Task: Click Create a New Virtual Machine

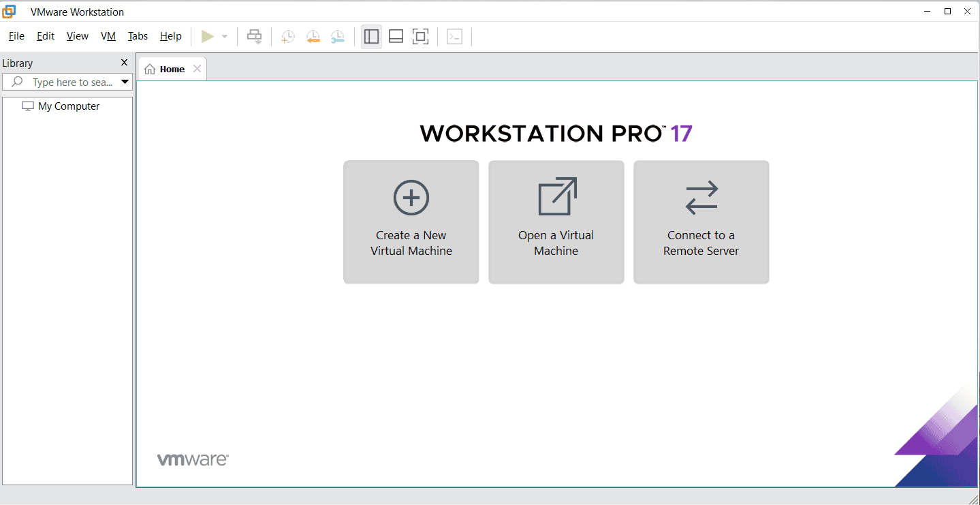Action: 411,221
